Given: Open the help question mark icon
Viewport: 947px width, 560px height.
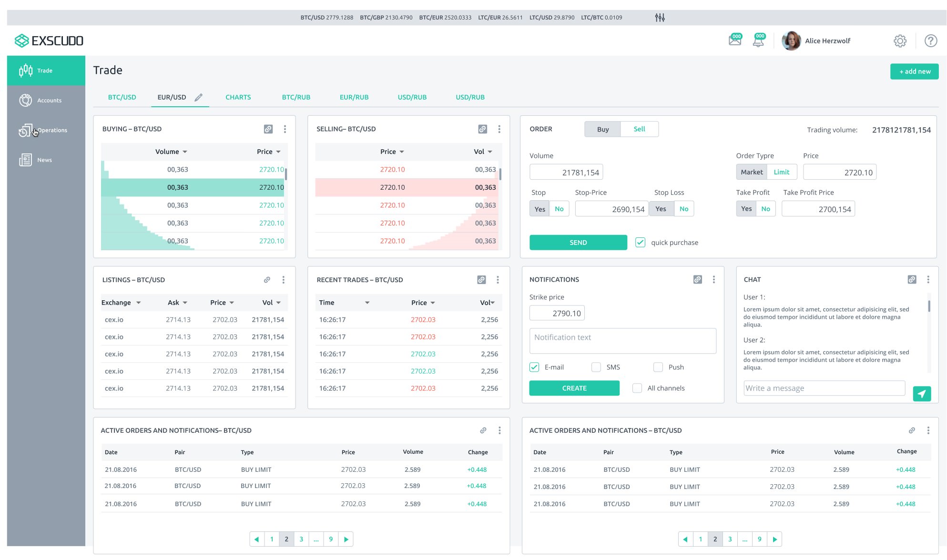Looking at the screenshot, I should tap(930, 41).
